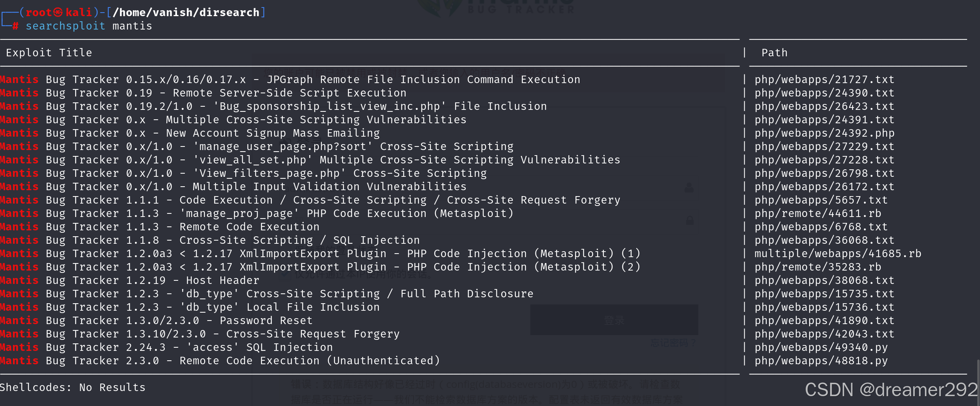Click path php/webapps/48818.py
This screenshot has height=406, width=980.
coord(821,361)
